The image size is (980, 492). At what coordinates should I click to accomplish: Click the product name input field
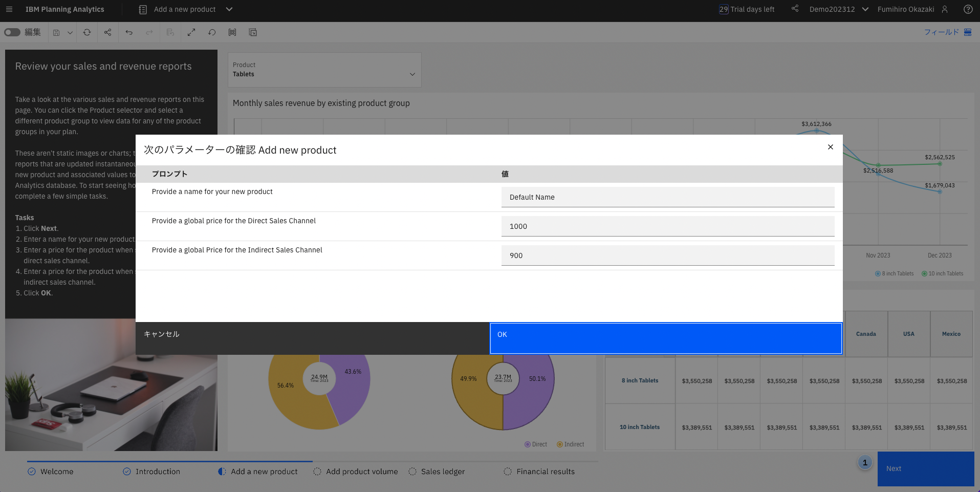point(668,197)
